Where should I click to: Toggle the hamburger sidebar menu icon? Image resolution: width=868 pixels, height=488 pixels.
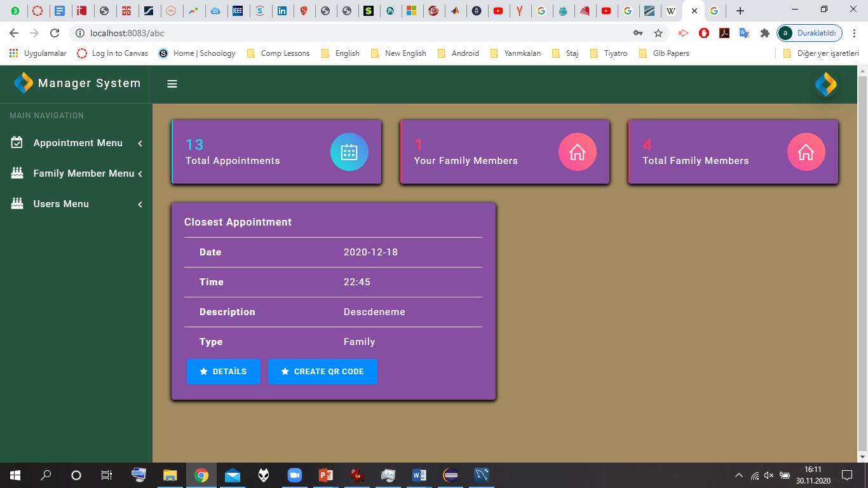[x=172, y=84]
